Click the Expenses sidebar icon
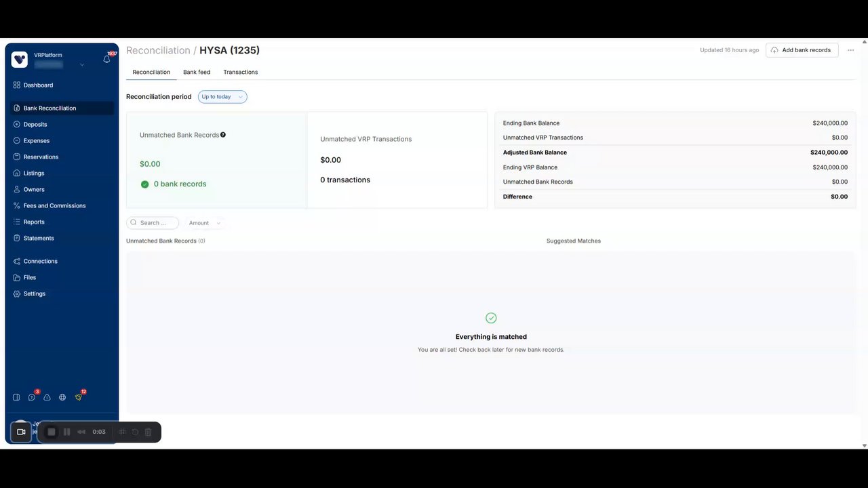The width and height of the screenshot is (868, 488). pos(17,141)
